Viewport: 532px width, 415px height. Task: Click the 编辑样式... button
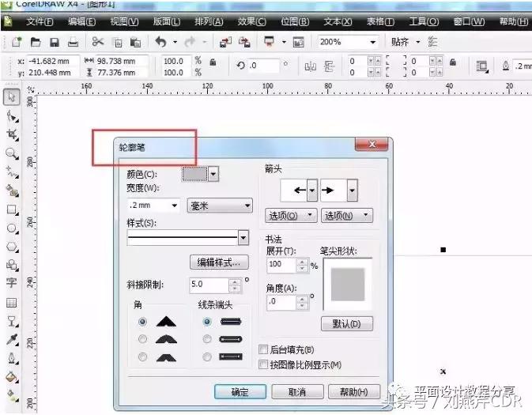click(219, 262)
